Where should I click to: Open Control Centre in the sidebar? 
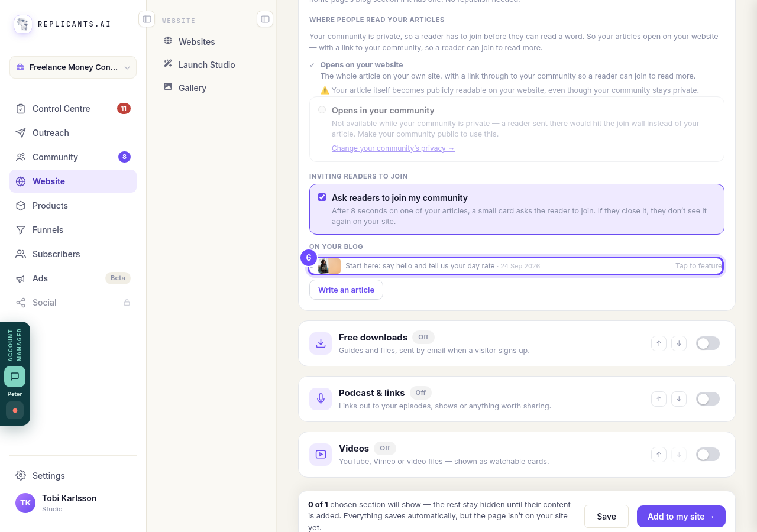click(x=73, y=109)
